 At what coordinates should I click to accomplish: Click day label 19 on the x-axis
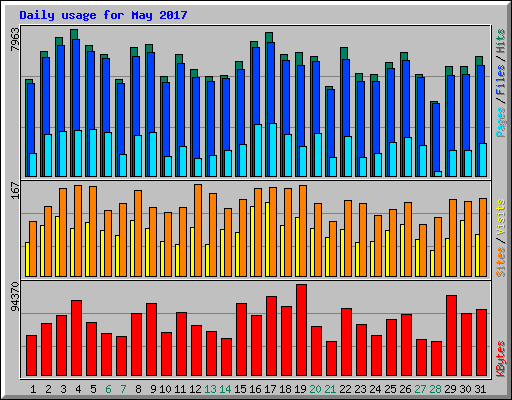(300, 389)
